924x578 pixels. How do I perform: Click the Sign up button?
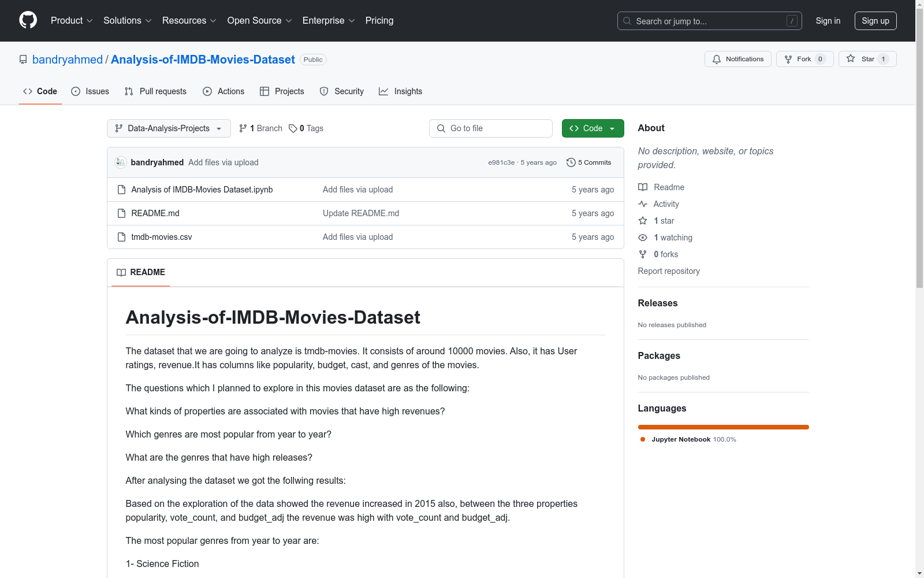pyautogui.click(x=875, y=21)
